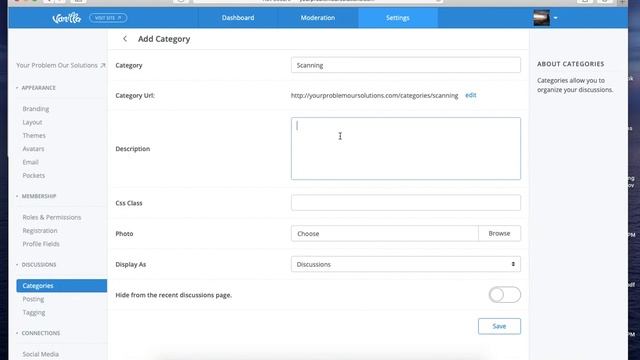The width and height of the screenshot is (640, 360).
Task: Click the back arrow beside Add Category
Action: coord(125,39)
